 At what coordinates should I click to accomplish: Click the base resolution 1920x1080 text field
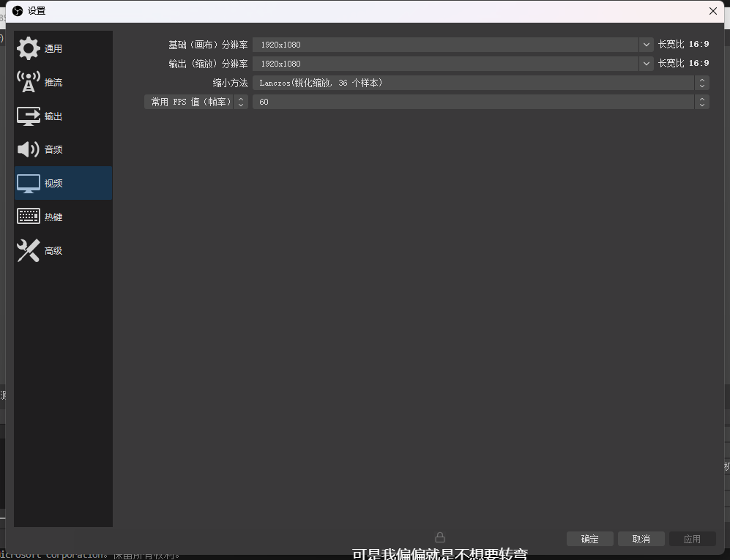[445, 45]
